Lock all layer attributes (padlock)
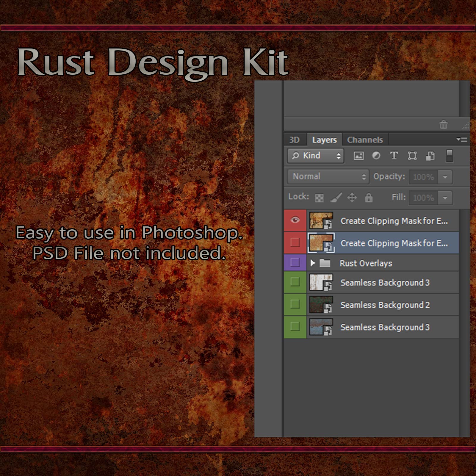Image resolution: width=476 pixels, height=476 pixels. tap(369, 198)
